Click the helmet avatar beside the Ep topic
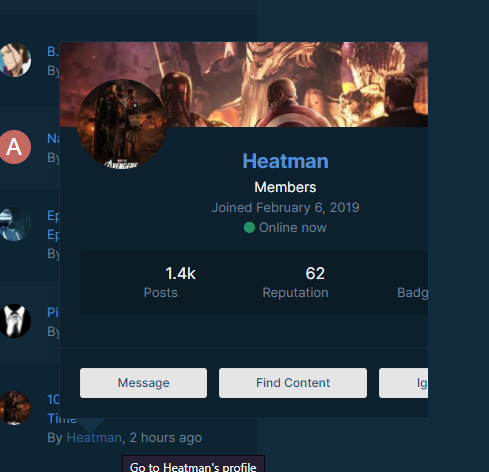Viewport: 489px width, 472px height. click(14, 224)
